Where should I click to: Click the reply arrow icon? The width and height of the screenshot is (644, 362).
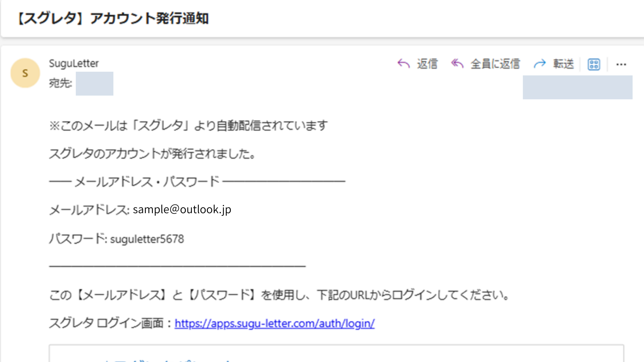[x=404, y=63]
